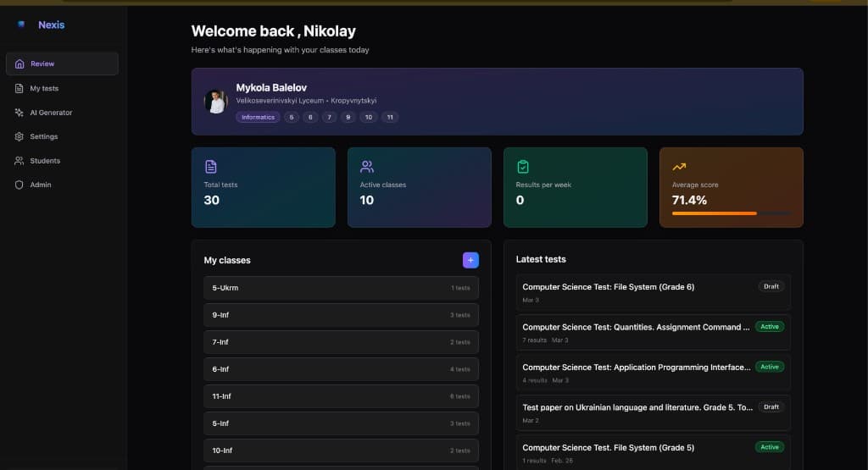
Task: Click the people icon beside Students
Action: tap(19, 161)
